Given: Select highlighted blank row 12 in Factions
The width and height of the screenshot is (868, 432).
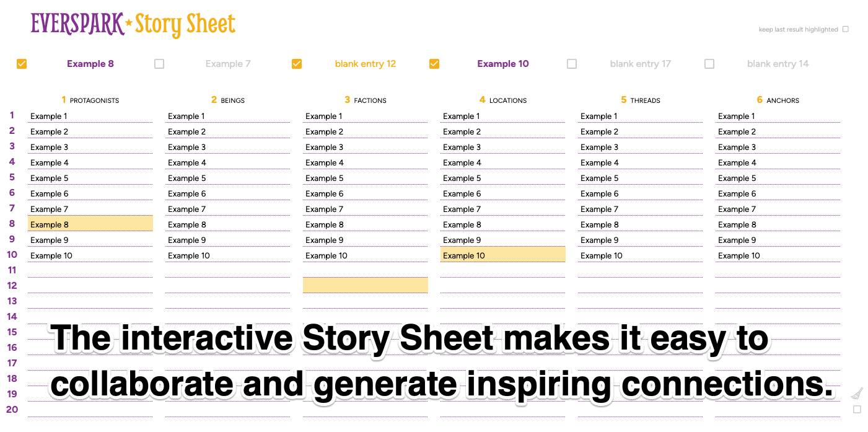Looking at the screenshot, I should pyautogui.click(x=365, y=285).
